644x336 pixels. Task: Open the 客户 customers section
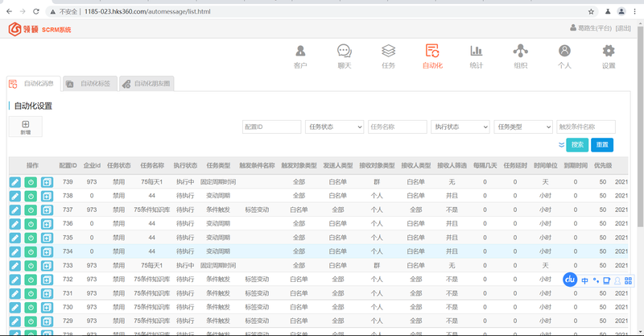point(300,56)
